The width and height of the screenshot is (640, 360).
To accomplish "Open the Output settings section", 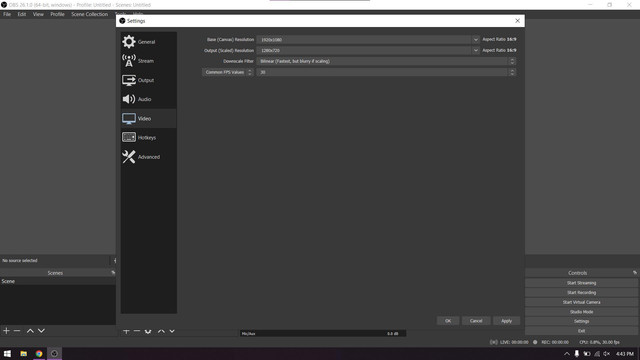I will point(149,80).
